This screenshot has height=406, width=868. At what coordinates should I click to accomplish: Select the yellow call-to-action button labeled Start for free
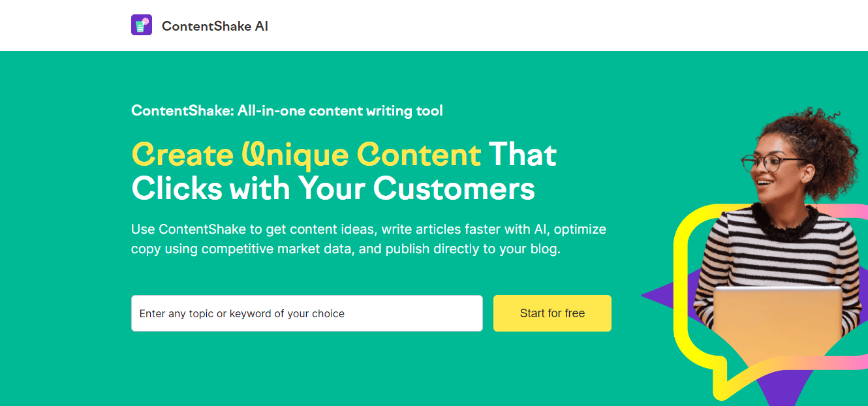click(x=551, y=313)
